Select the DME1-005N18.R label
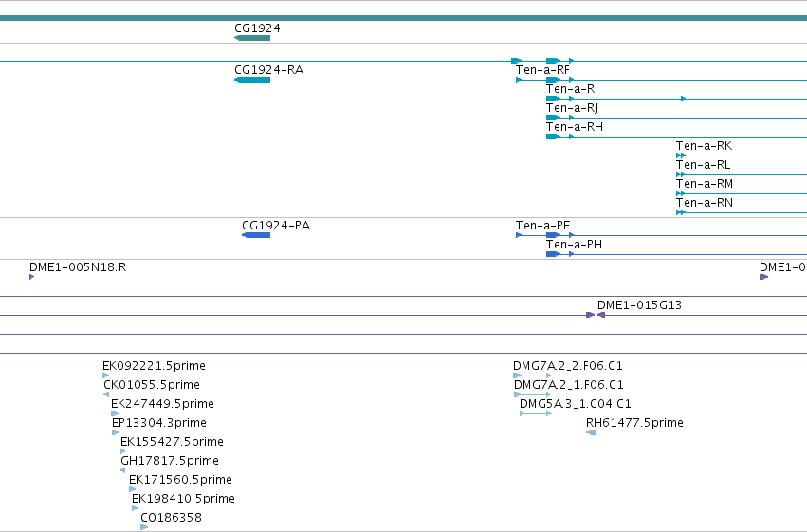This screenshot has width=807, height=532. 78,267
